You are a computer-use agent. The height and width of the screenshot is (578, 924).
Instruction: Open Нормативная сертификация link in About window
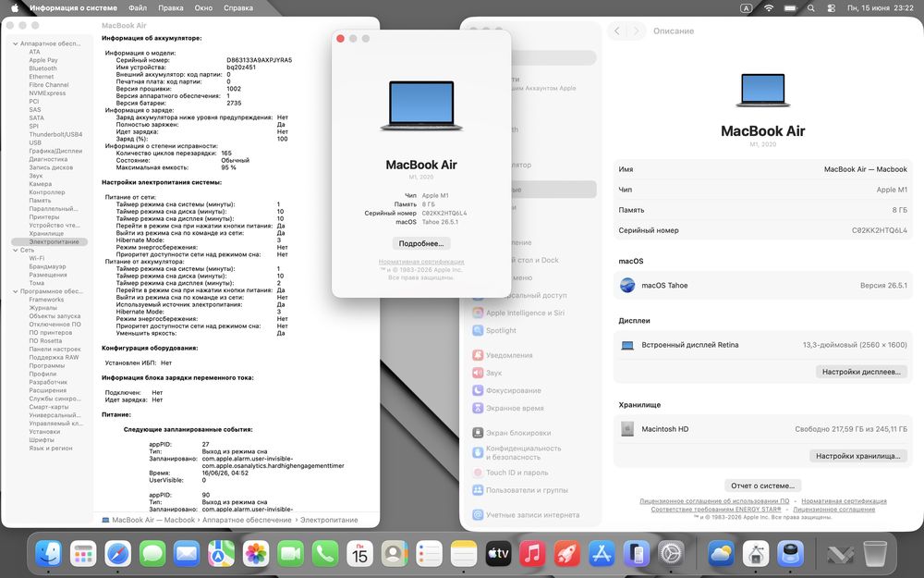(421, 262)
